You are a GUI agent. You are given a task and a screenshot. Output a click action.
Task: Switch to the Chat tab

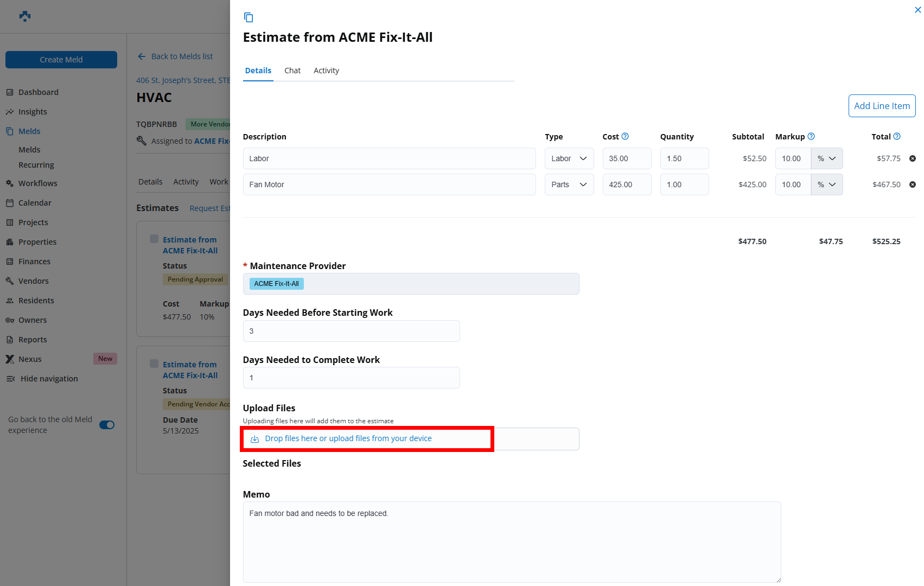point(292,71)
